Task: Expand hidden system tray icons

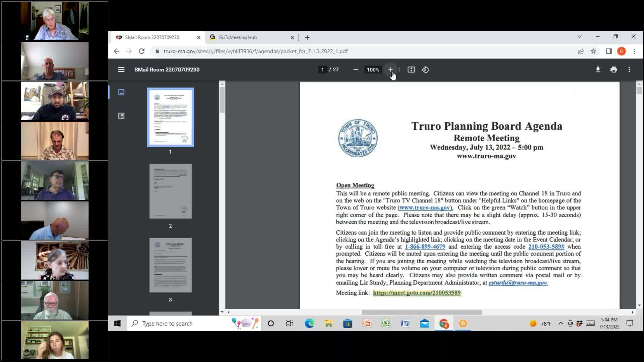Action: coord(560,323)
